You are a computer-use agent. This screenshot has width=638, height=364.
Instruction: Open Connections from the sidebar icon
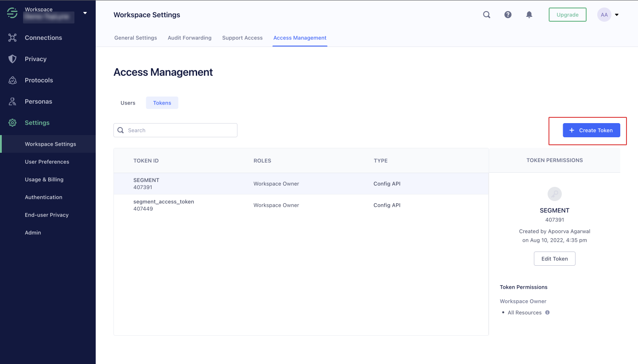(12, 38)
